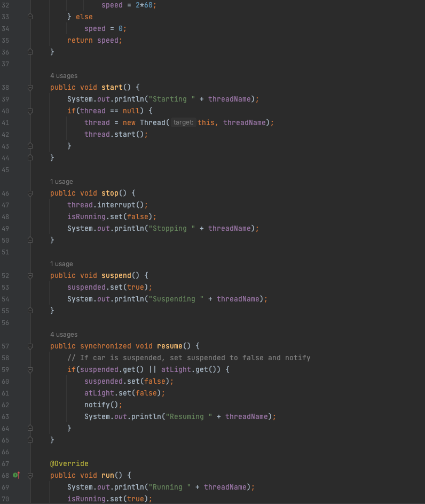Click suspended.set(true) statement
Image resolution: width=425 pixels, height=504 pixels.
(x=110, y=288)
